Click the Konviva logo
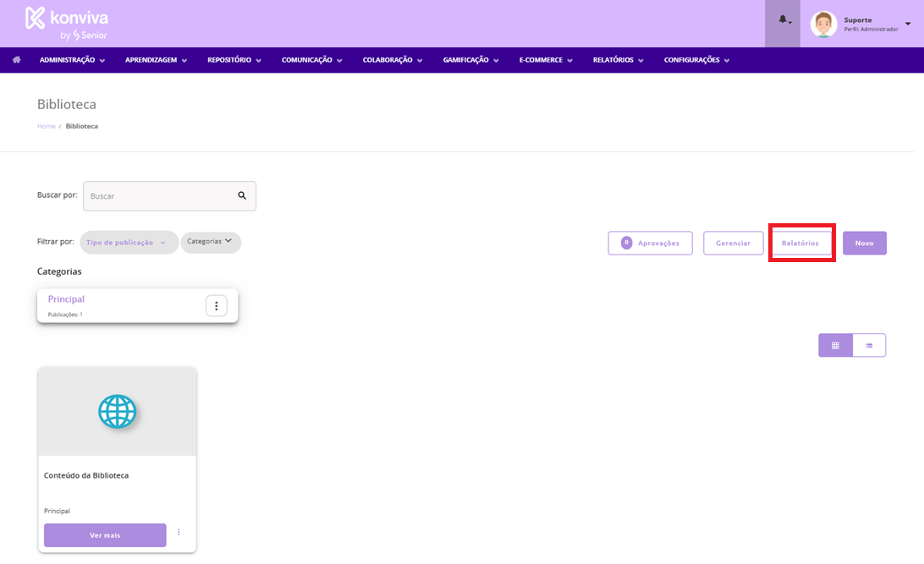 pos(66,24)
